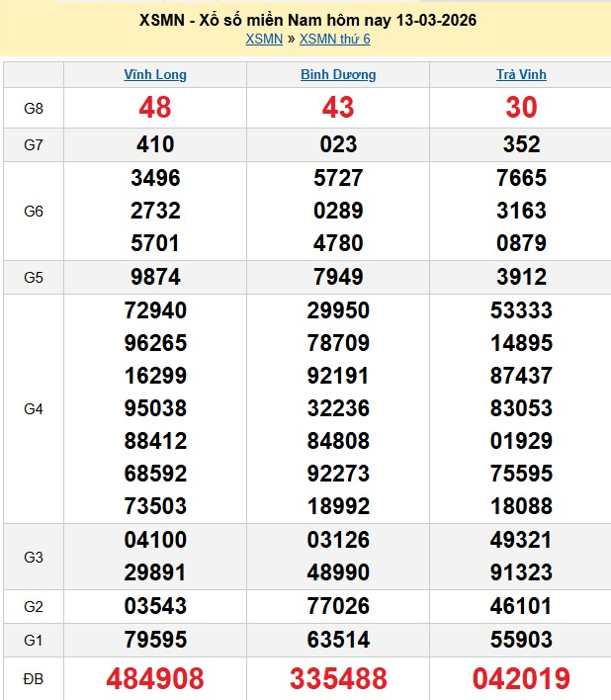Image resolution: width=611 pixels, height=700 pixels.
Task: Select the G3 row label
Action: click(x=34, y=558)
